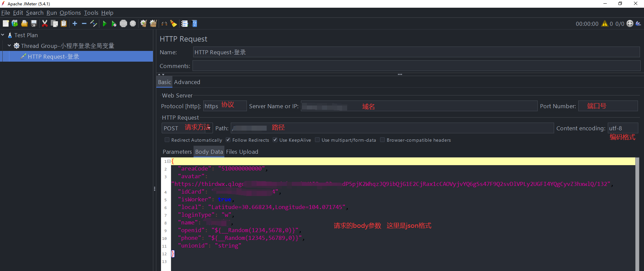644x271 pixels.
Task: Click the Name input field
Action: 416,52
